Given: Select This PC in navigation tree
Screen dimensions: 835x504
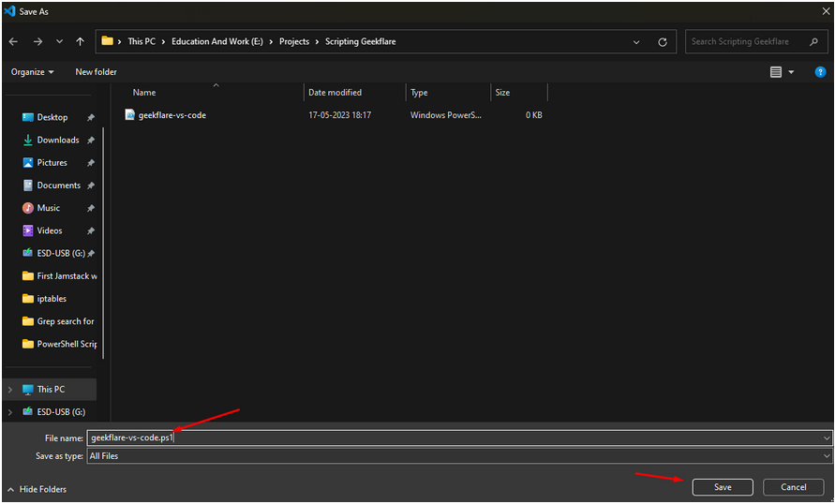Looking at the screenshot, I should pos(51,389).
